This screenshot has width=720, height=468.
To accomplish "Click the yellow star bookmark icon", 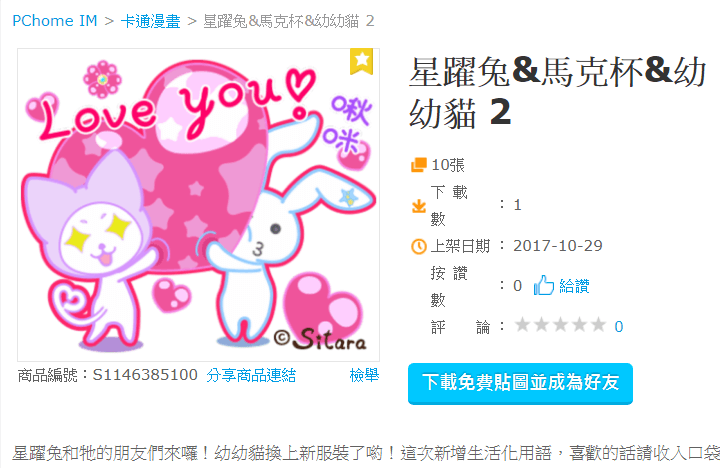I will click(361, 61).
